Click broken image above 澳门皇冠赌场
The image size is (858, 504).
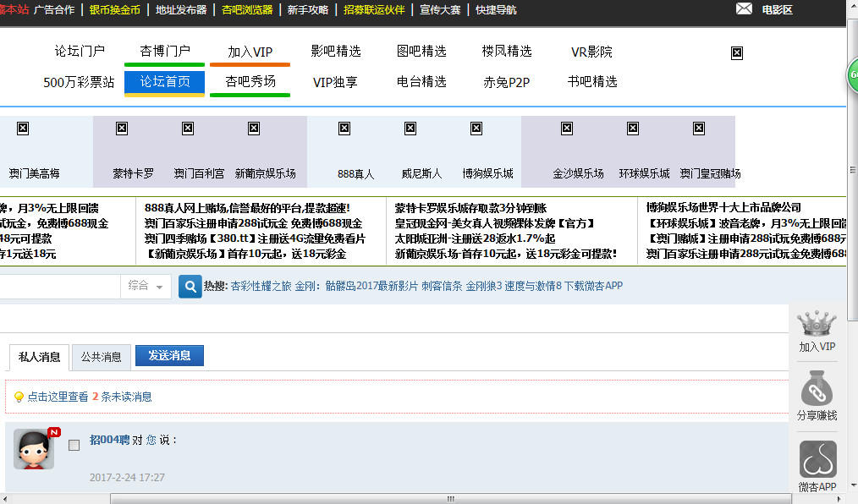click(699, 129)
